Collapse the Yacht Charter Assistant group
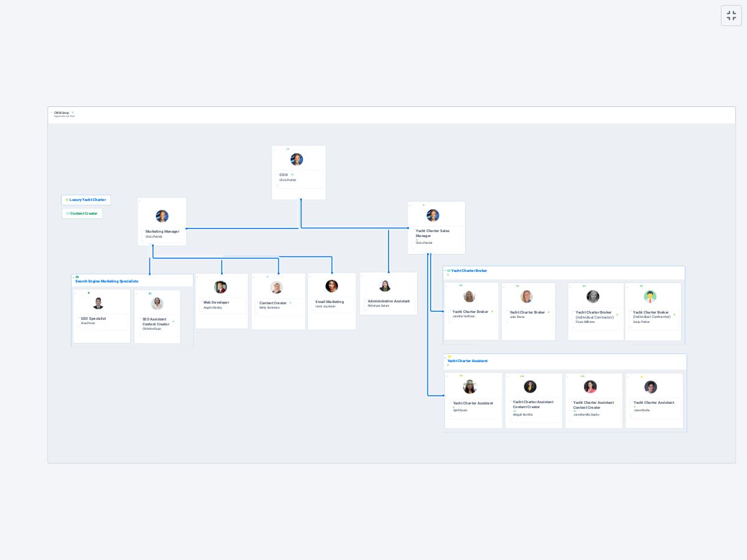 [x=446, y=358]
